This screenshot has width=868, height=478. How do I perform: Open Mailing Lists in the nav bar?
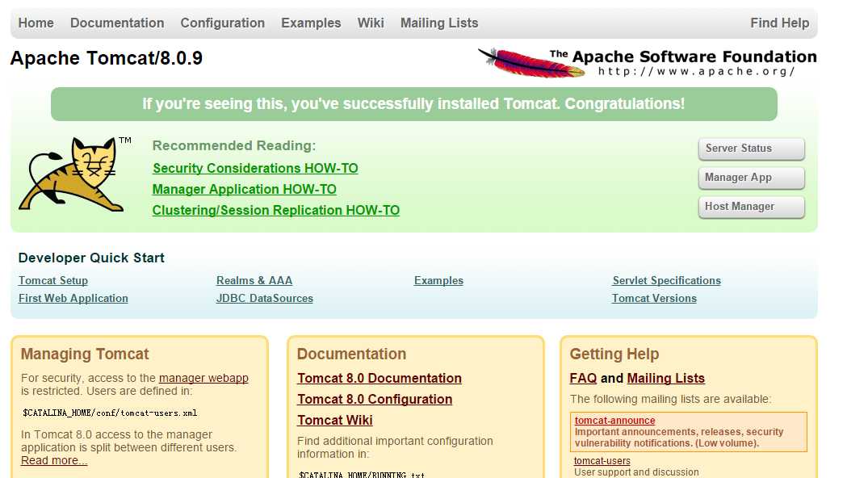point(439,23)
